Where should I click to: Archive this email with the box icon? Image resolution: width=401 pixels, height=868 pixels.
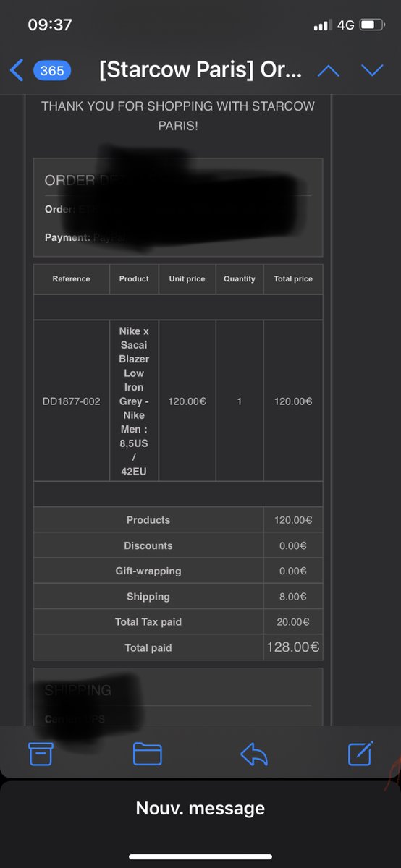pyautogui.click(x=41, y=754)
